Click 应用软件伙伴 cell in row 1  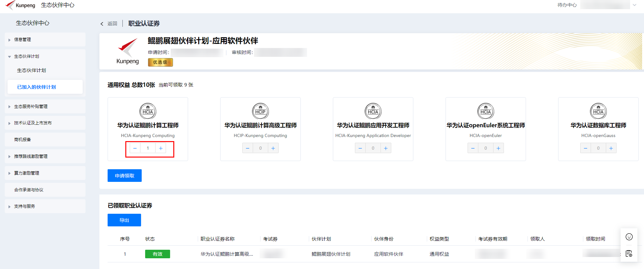tap(389, 254)
